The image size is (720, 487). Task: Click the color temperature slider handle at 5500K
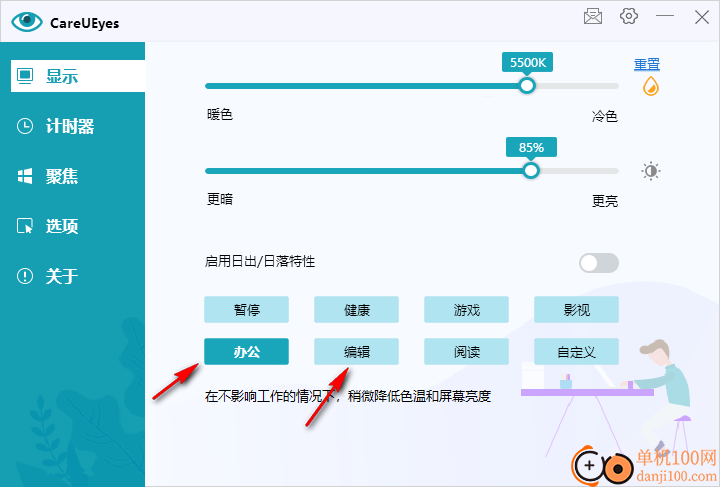527,86
